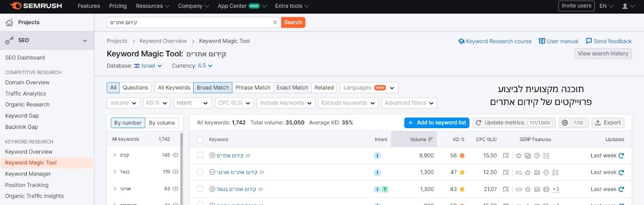
Task: Switch to the Phrase Match tab
Action: 253,88
